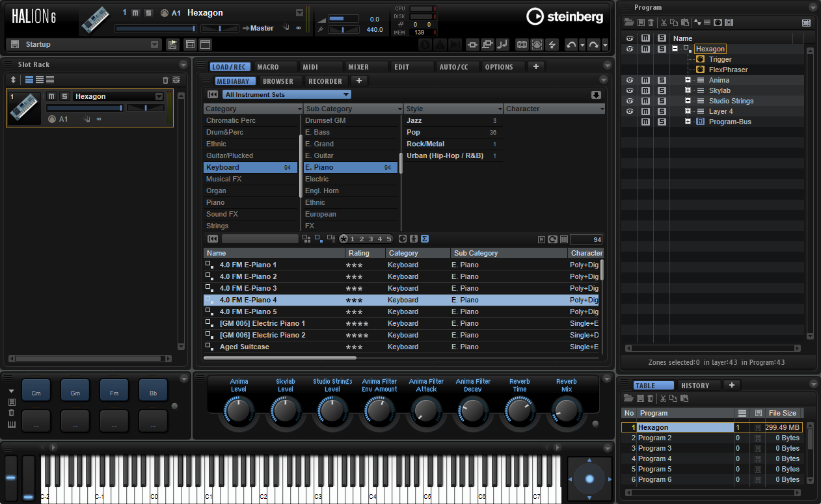Screen dimensions: 821x504
Task: Expand the Skylab layer node
Action: [x=688, y=90]
